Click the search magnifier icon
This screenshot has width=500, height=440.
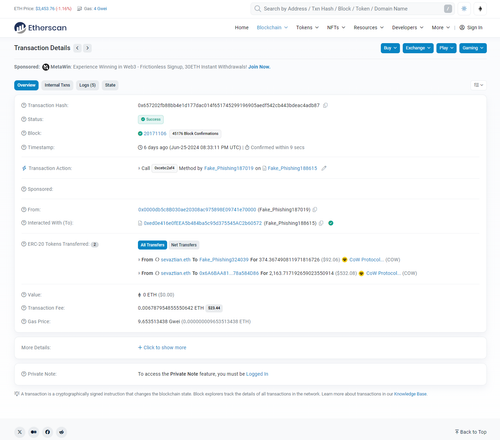pos(257,9)
